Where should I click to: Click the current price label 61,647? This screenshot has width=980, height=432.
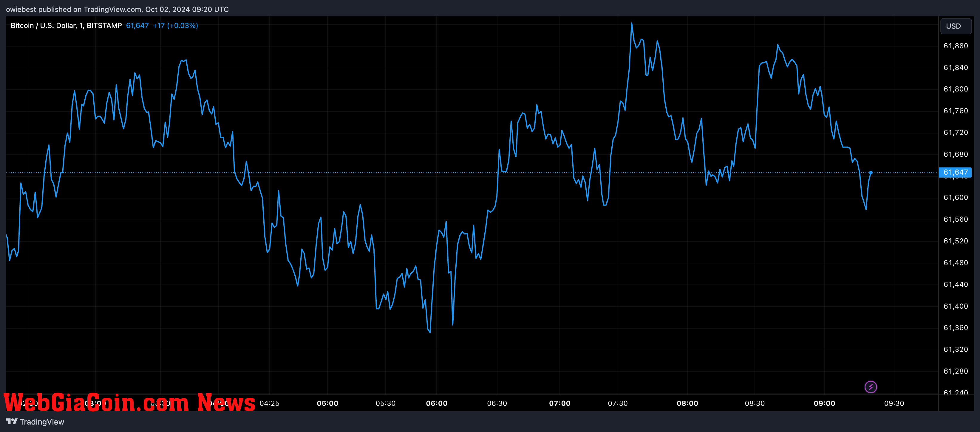pos(955,172)
